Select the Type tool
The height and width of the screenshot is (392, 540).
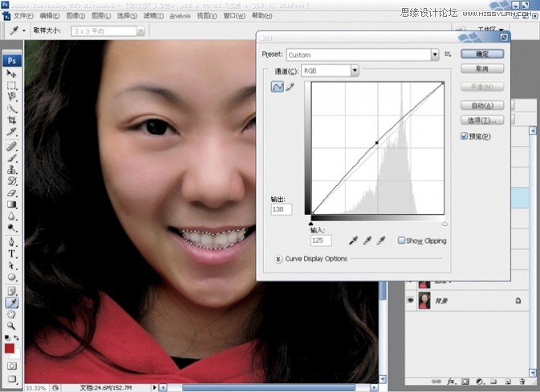point(11,254)
